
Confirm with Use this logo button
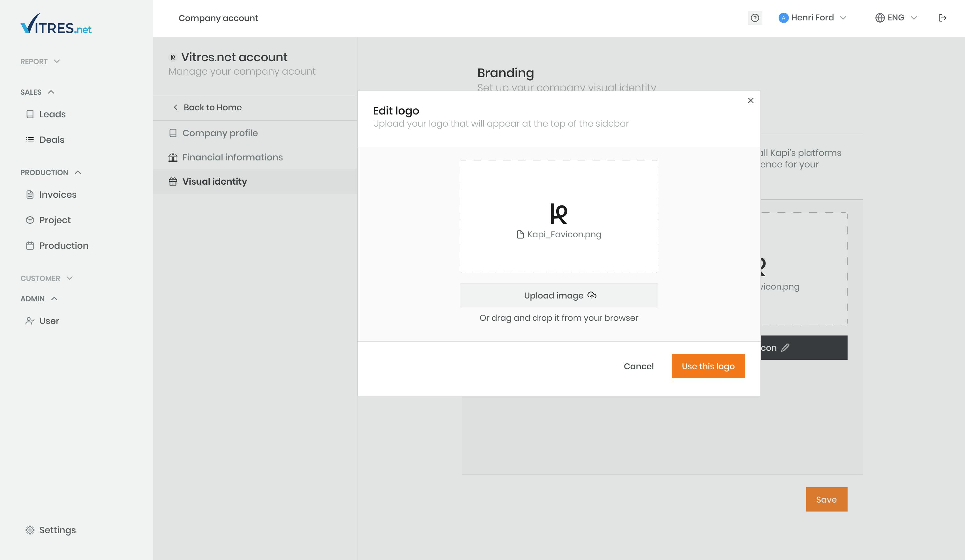(708, 366)
